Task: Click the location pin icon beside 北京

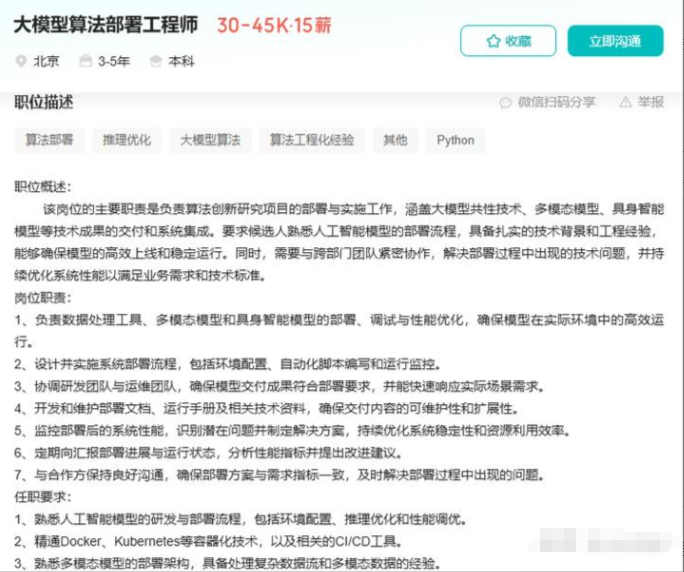Action: (21, 61)
